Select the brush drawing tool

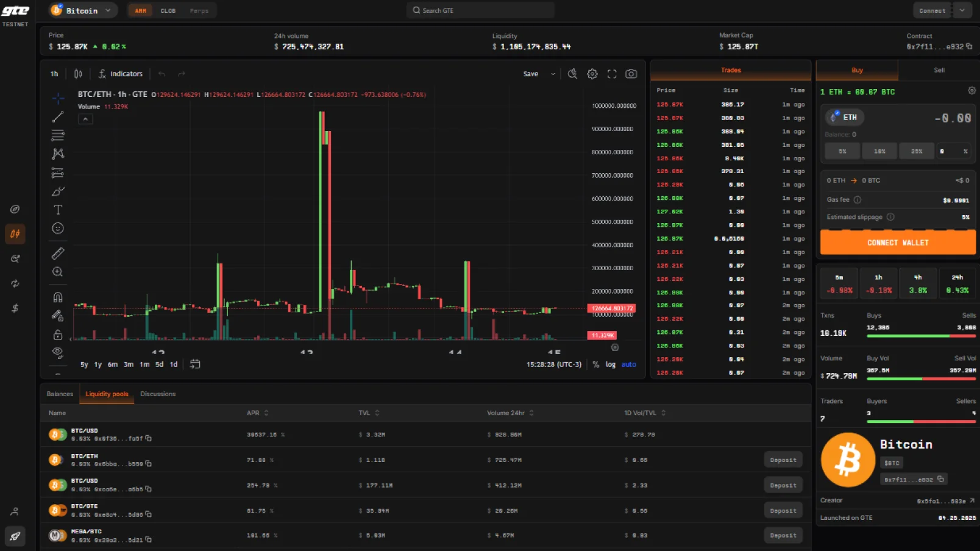(58, 191)
